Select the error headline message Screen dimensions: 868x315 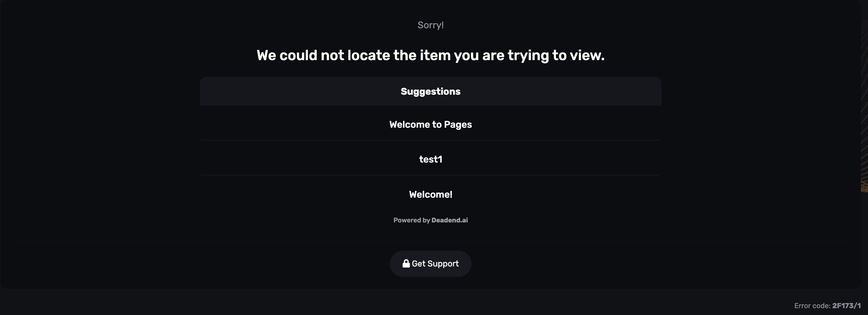[431, 55]
